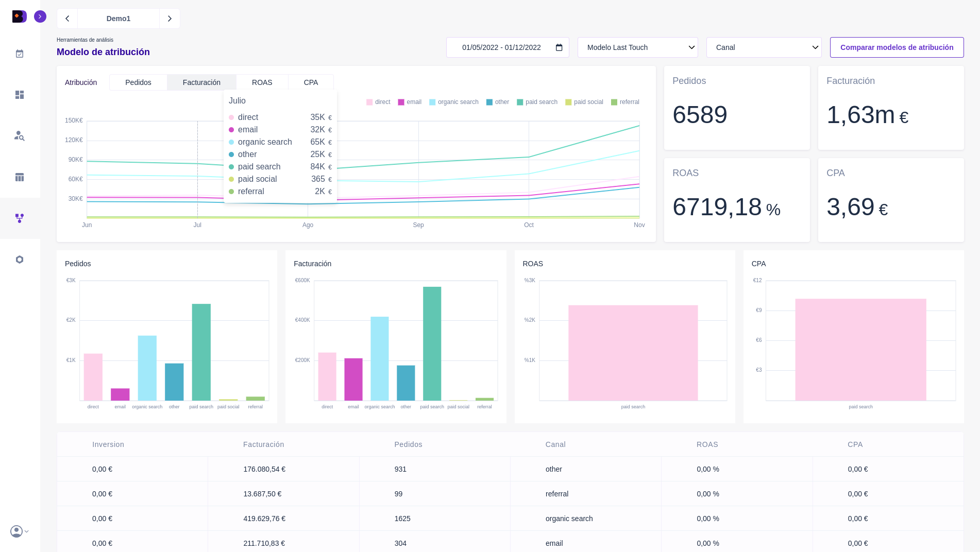The height and width of the screenshot is (552, 980).
Task: Go to previous demo with left arrow
Action: pyautogui.click(x=67, y=19)
